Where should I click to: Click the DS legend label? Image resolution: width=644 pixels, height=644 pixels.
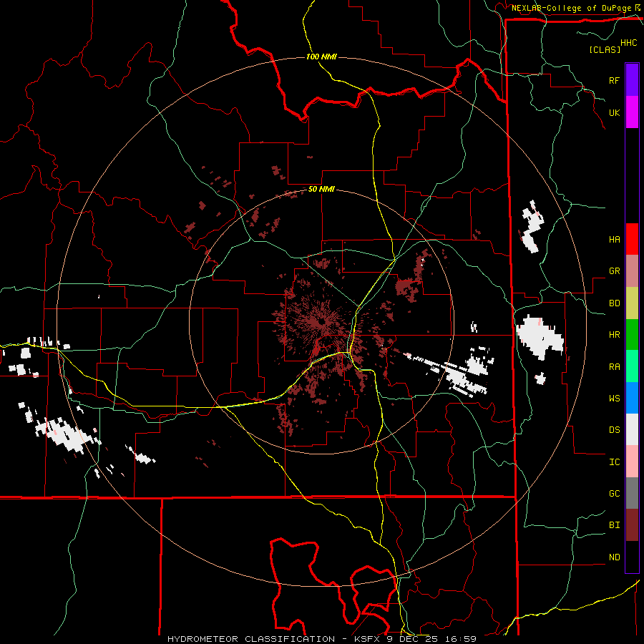(x=614, y=430)
